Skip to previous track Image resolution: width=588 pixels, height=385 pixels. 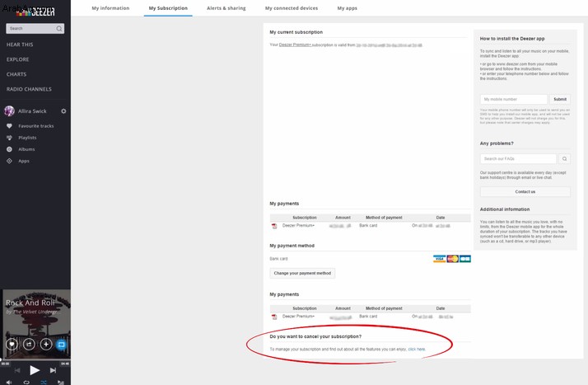17,370
